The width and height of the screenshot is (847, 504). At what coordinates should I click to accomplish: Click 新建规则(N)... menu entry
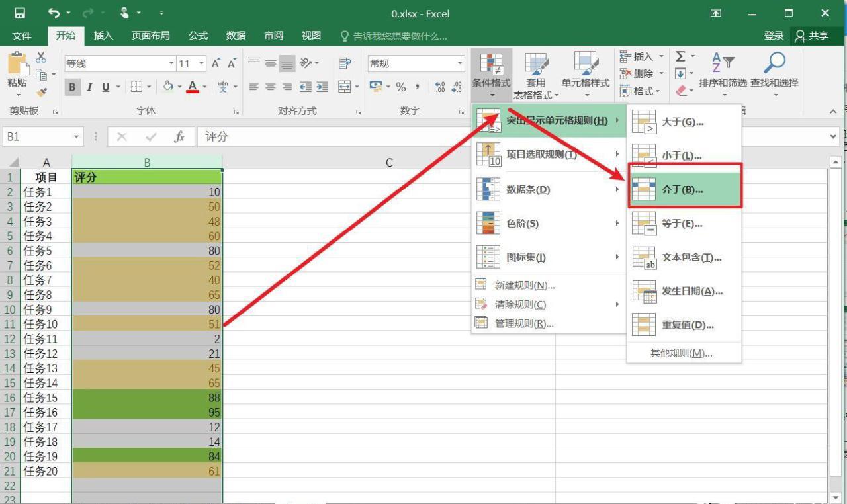pyautogui.click(x=549, y=285)
